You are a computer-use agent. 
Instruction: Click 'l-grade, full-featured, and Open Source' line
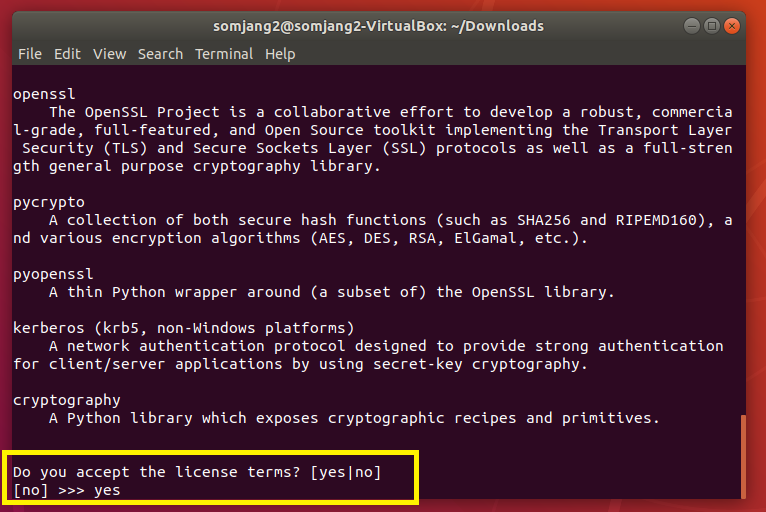[x=373, y=130]
